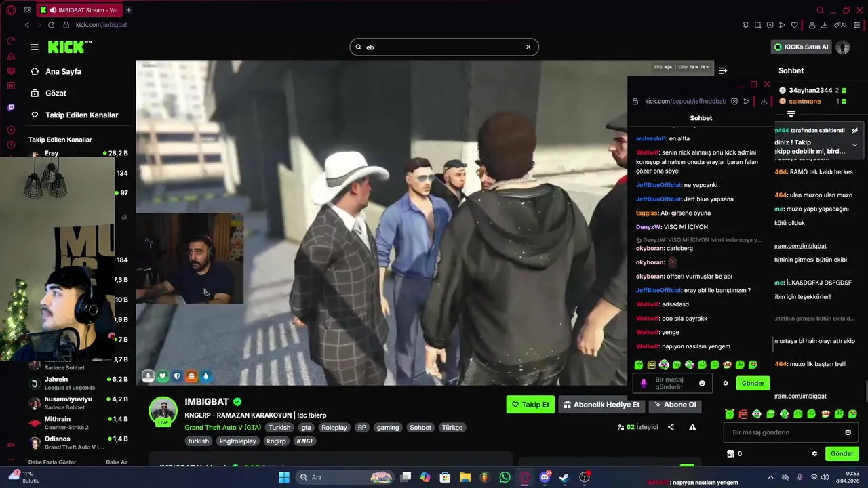Focus the search field containing 'eb'
Image resolution: width=868 pixels, height=488 pixels.
coord(444,47)
